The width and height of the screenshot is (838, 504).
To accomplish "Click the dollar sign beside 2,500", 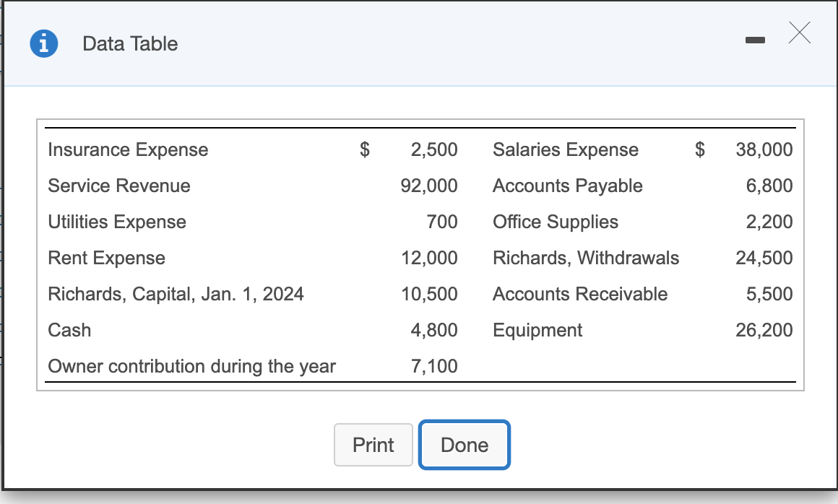I will click(x=365, y=149).
